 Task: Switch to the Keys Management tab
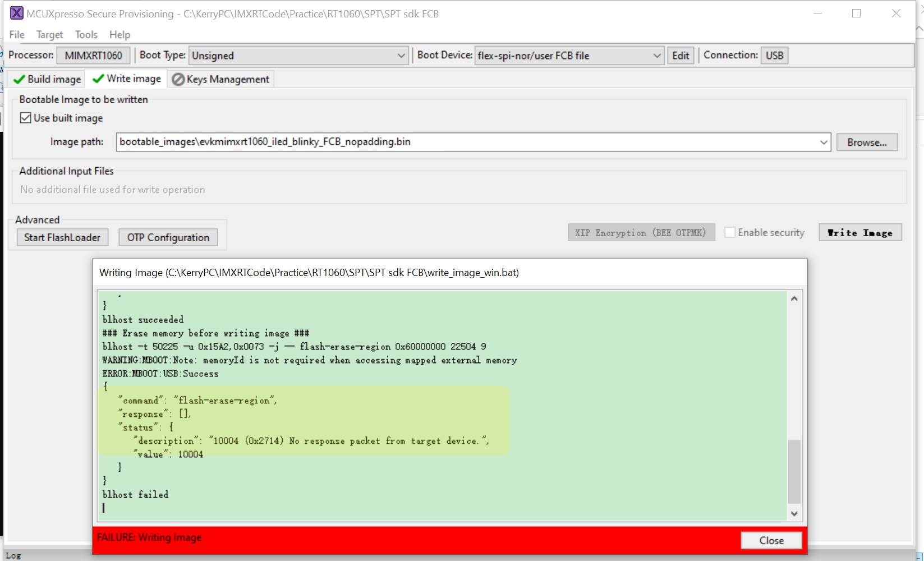click(x=227, y=79)
